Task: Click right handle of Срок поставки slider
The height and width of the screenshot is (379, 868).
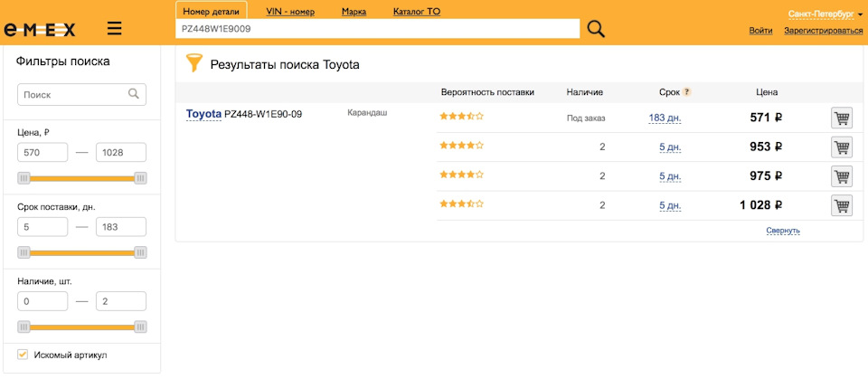Action: point(141,252)
